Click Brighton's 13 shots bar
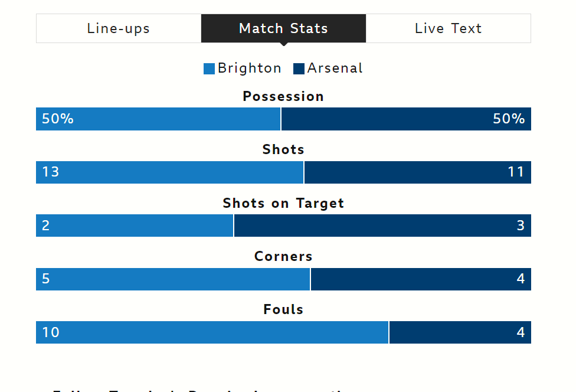Screen dimensions: 576x392 [170, 172]
